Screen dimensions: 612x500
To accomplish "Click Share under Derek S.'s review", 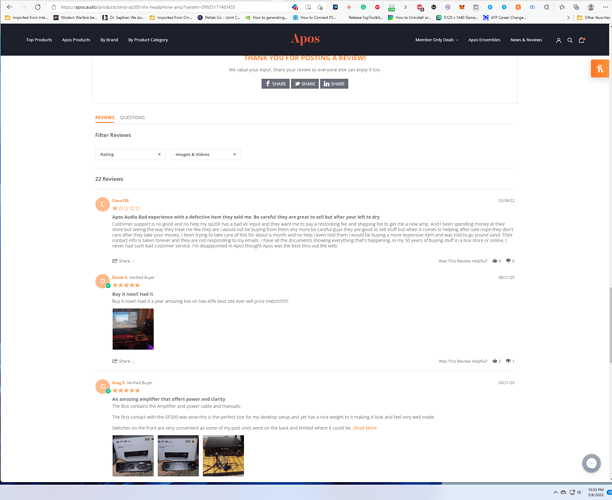I will tap(121, 361).
